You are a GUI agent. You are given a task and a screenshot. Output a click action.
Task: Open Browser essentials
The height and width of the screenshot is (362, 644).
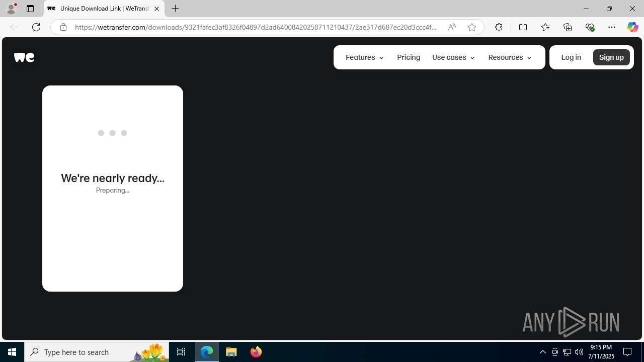click(590, 27)
